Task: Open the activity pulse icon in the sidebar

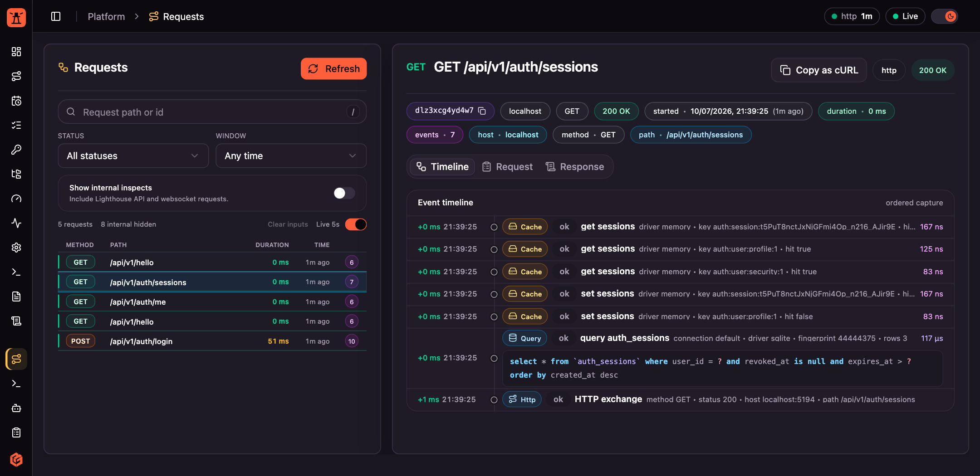Action: point(16,223)
